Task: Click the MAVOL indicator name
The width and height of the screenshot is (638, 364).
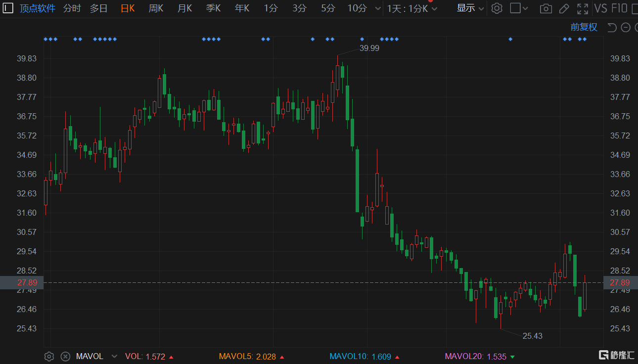Action: click(x=90, y=356)
